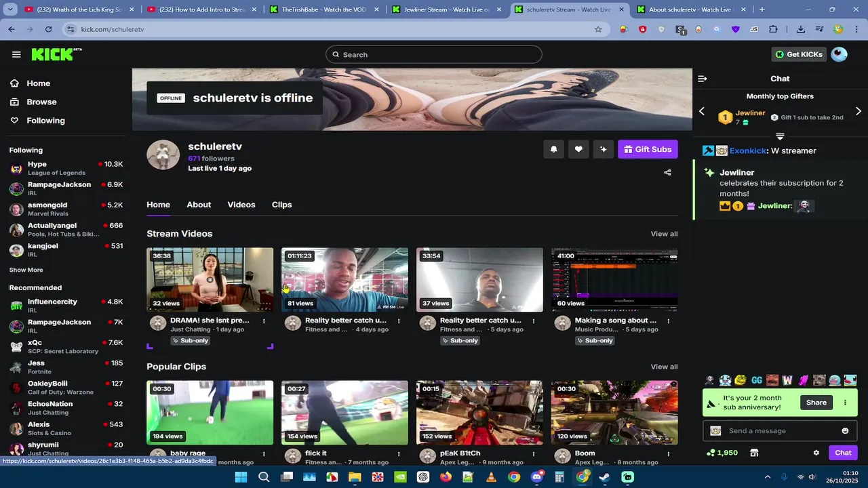This screenshot has width=868, height=488.
Task: Open a new browser tab
Action: click(x=762, y=9)
